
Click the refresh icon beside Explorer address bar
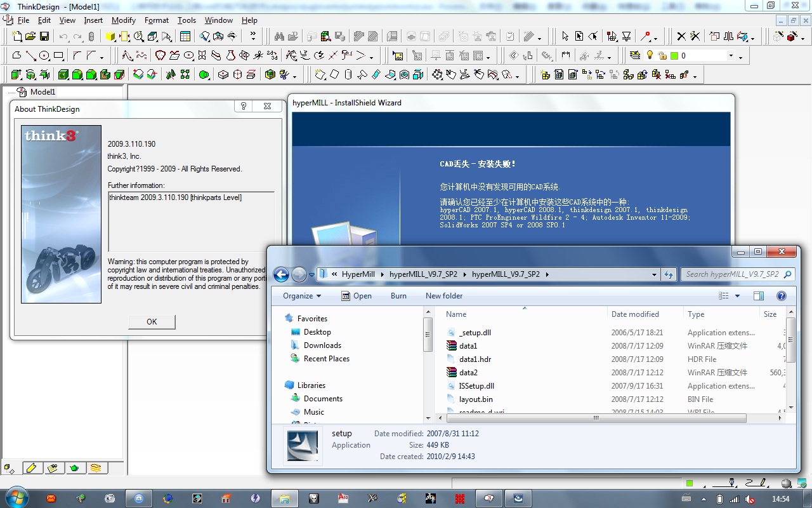[668, 274]
